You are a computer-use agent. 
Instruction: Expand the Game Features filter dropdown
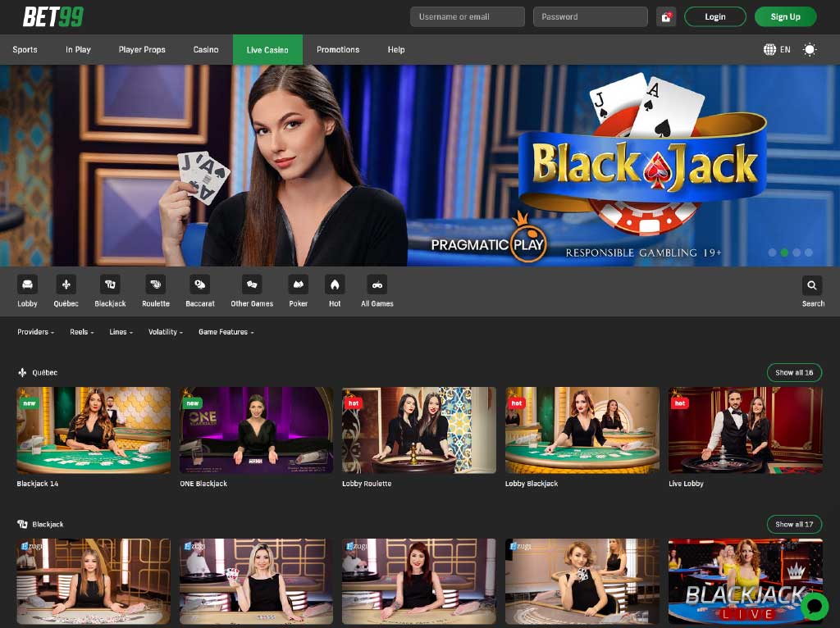tap(226, 332)
